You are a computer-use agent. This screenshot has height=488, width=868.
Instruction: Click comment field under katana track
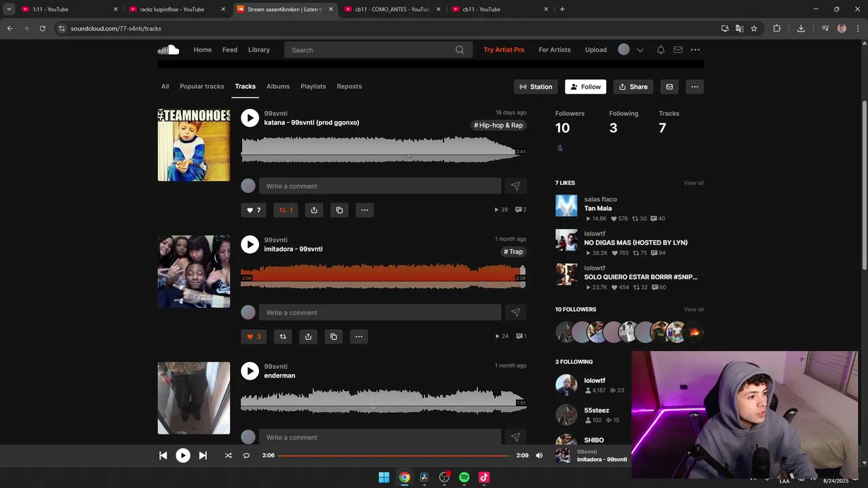380,186
